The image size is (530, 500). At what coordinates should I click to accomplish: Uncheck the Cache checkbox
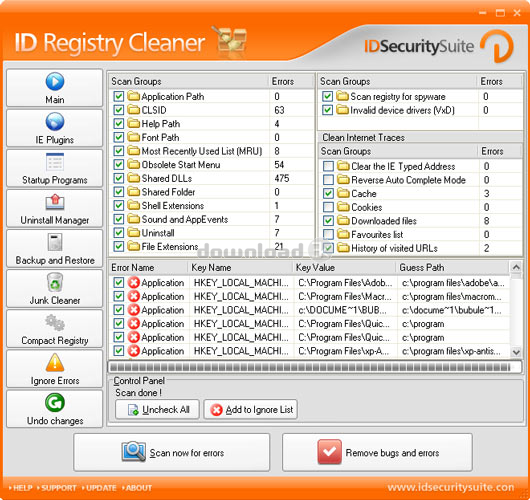click(328, 193)
